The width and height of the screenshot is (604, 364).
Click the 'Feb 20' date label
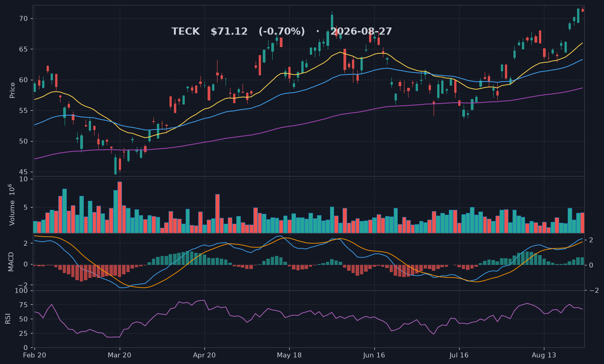click(x=35, y=355)
